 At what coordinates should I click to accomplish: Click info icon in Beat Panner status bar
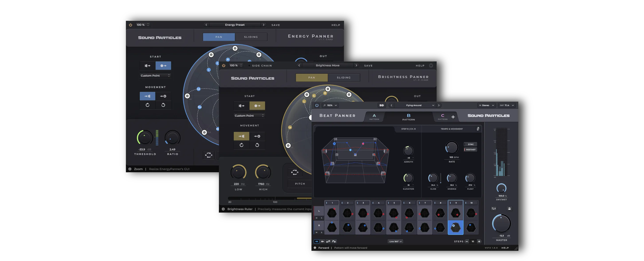315,248
